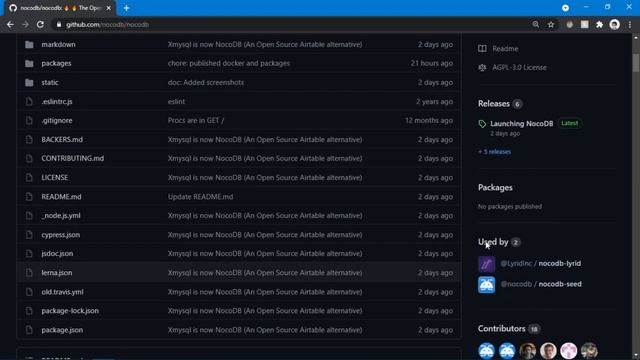
Task: Open the nocodb-seed dependent repository
Action: coord(560,284)
